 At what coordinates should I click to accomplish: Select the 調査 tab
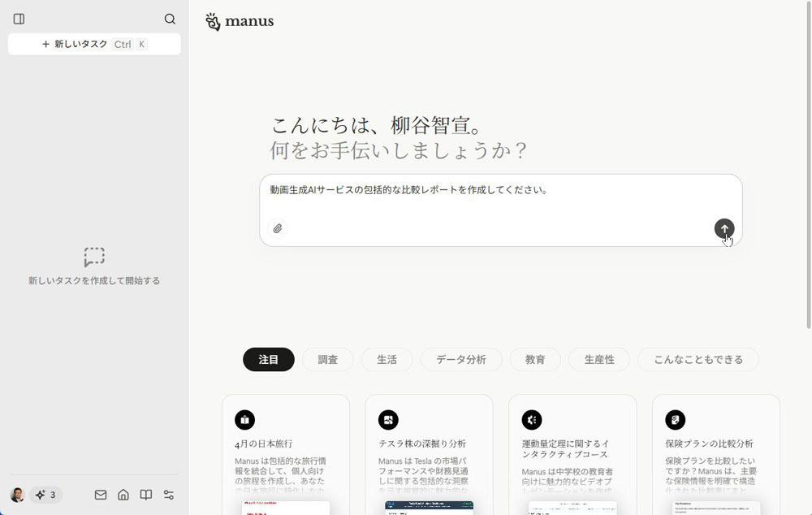(x=327, y=360)
